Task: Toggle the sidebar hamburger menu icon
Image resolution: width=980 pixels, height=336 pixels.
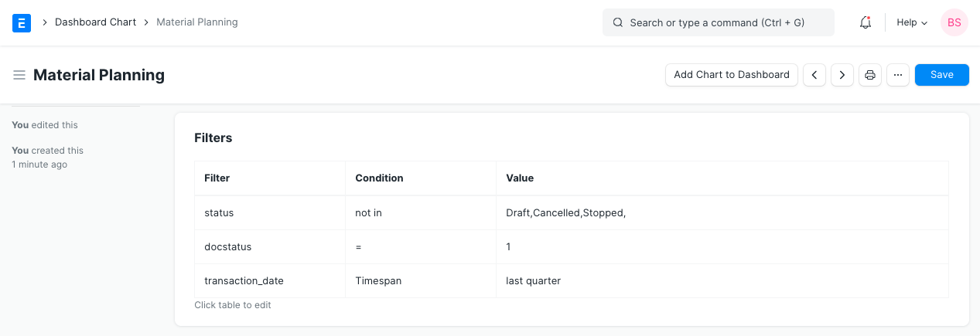Action: coord(19,75)
